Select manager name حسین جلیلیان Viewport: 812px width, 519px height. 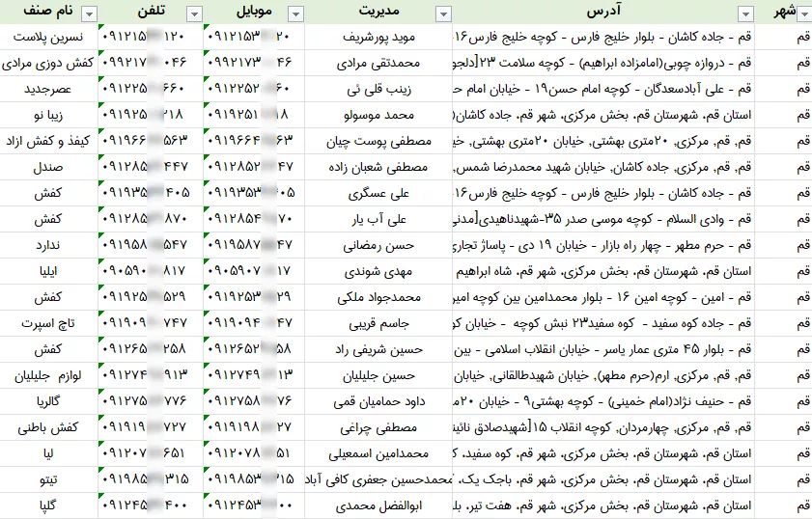(x=378, y=375)
